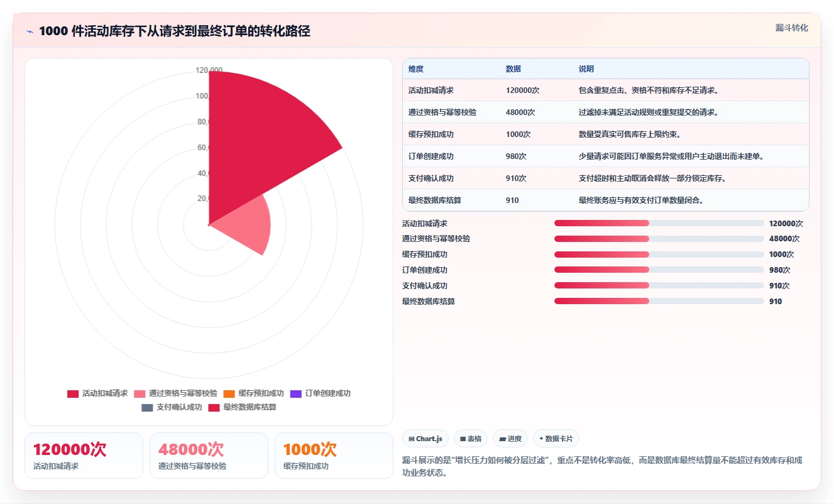Click the orange 1000次 data card
This screenshot has width=834, height=504.
coord(334,456)
